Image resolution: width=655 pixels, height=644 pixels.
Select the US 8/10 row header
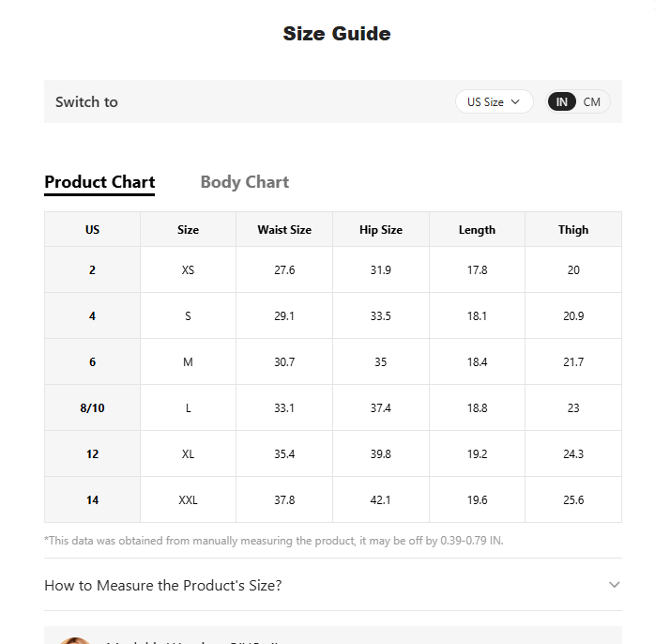coord(92,407)
